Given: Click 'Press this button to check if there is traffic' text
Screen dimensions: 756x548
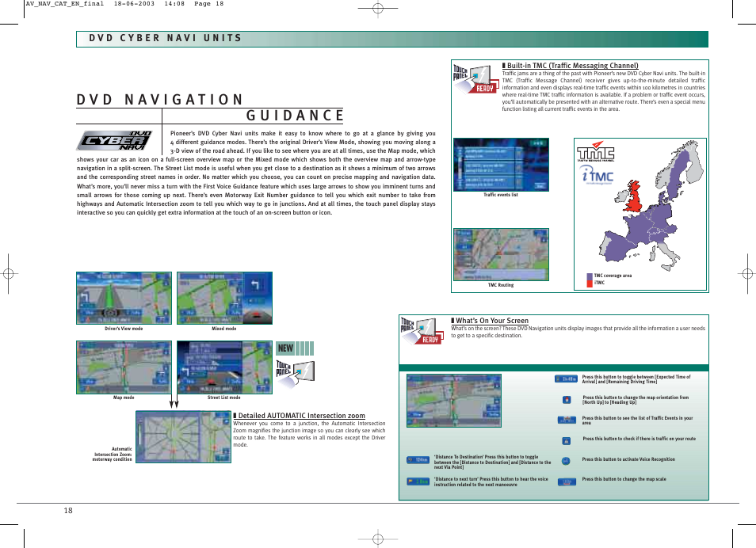Looking at the screenshot, I should (x=640, y=439).
